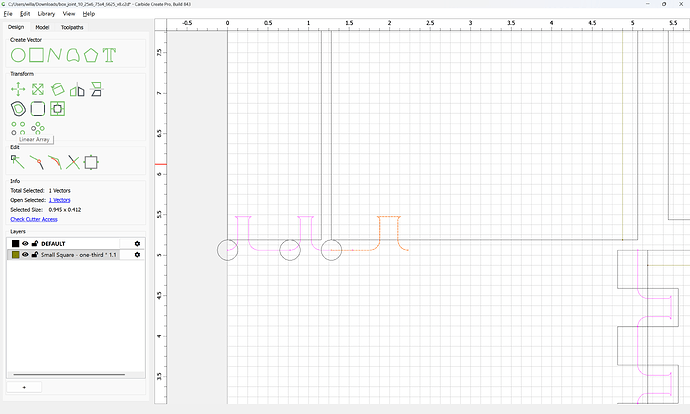Click the Check Cutter Access link

click(34, 219)
